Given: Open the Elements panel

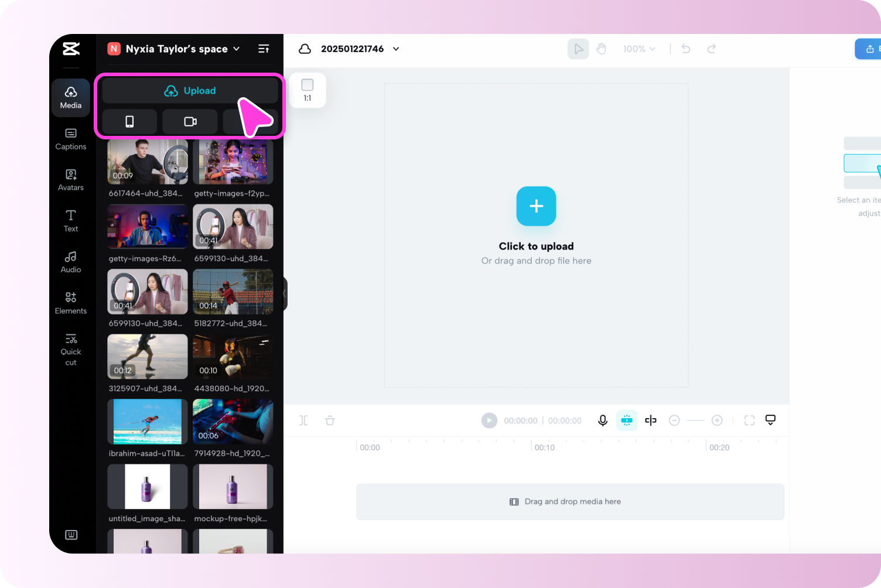Looking at the screenshot, I should 70,303.
